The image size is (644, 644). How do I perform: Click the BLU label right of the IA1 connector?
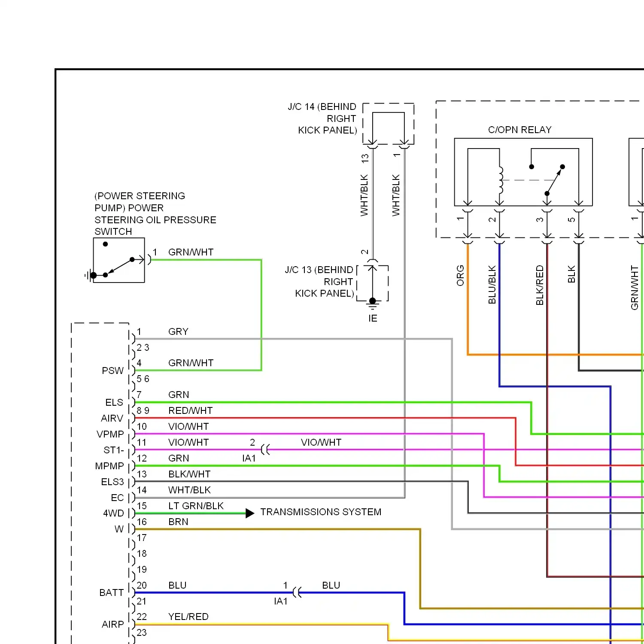pyautogui.click(x=331, y=585)
